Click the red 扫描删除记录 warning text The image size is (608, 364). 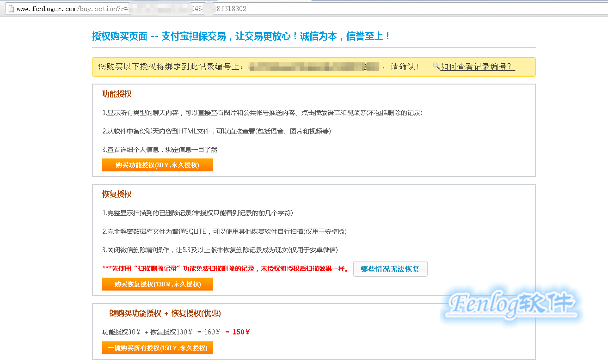225,269
